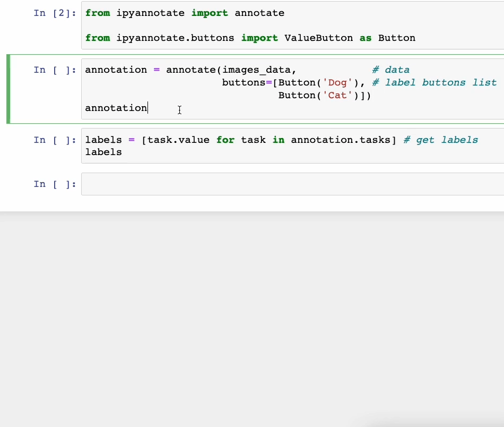Click on the images_data argument
This screenshot has width=504, height=427.
coord(256,70)
